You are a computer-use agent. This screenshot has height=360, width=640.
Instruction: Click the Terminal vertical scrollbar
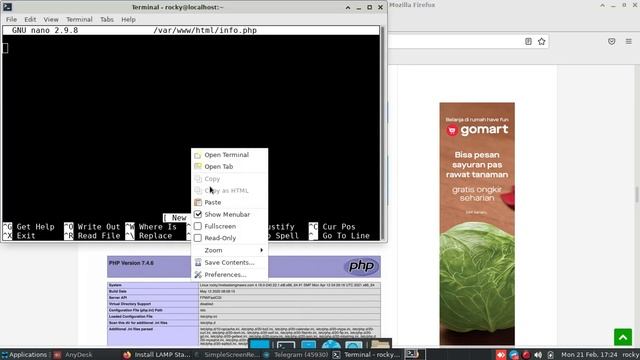tap(382, 133)
